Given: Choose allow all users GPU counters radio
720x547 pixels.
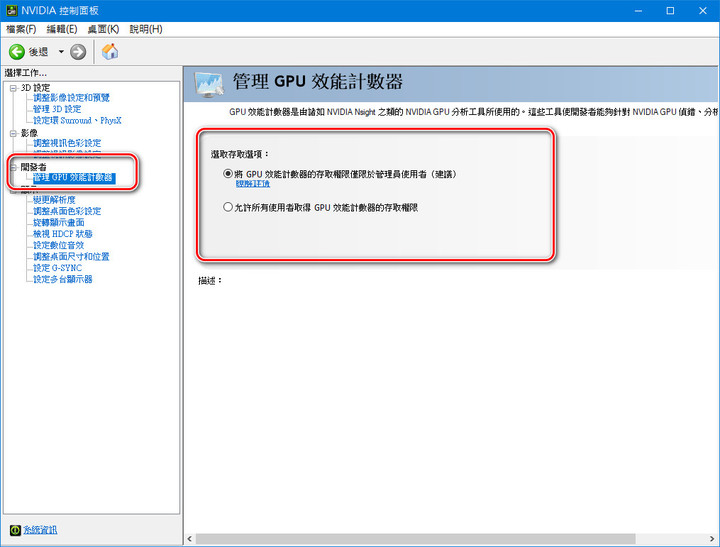Looking at the screenshot, I should click(228, 207).
